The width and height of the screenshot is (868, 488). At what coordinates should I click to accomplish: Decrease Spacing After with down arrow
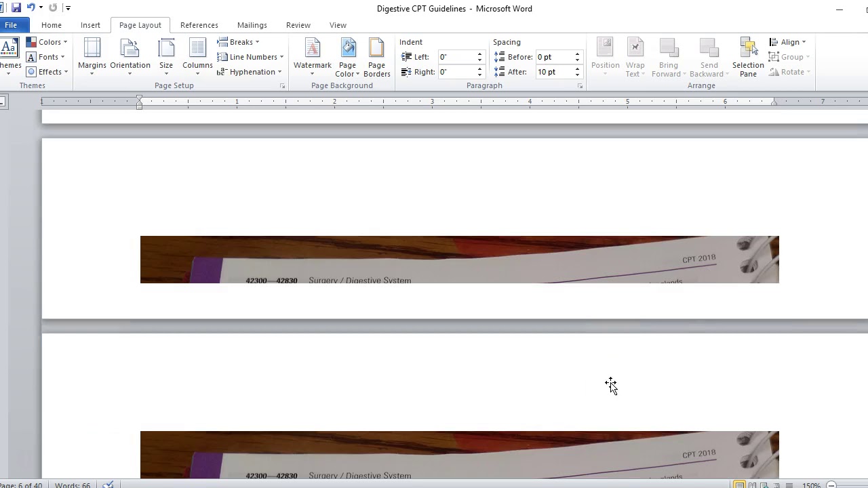pos(577,75)
